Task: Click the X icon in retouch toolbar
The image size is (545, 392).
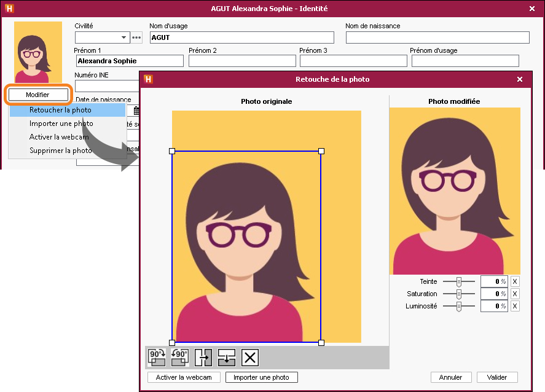Action: pyautogui.click(x=250, y=358)
